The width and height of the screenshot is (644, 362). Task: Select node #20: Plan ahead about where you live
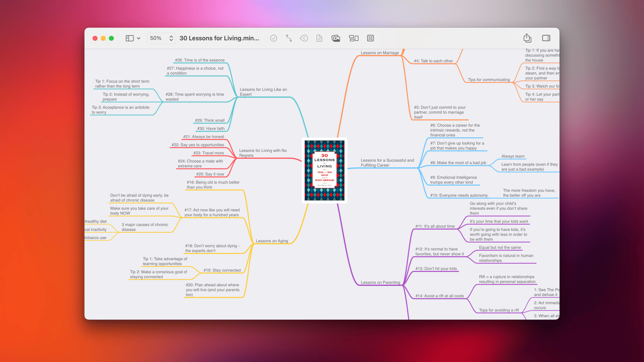coord(212,290)
